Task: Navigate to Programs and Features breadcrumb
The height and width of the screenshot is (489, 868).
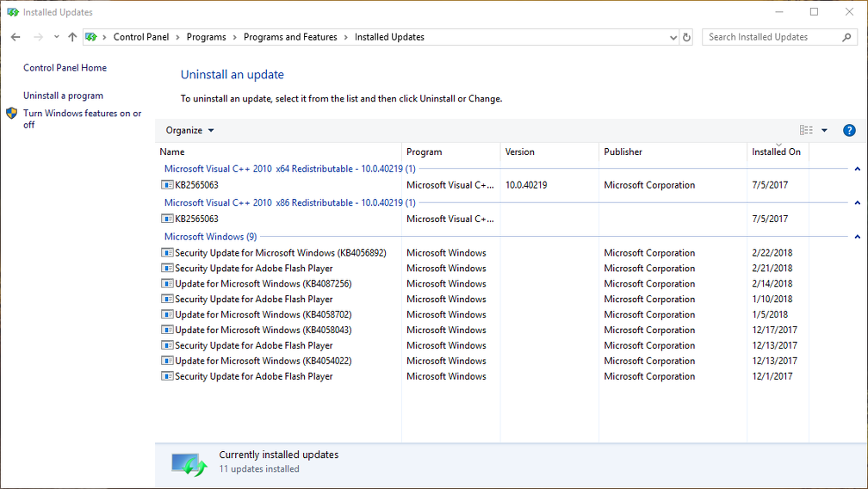Action: [290, 37]
